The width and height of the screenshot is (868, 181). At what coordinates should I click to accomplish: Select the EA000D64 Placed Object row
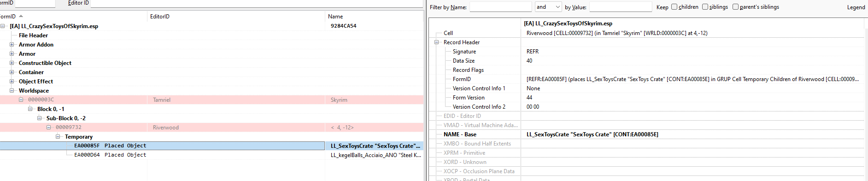211,155
